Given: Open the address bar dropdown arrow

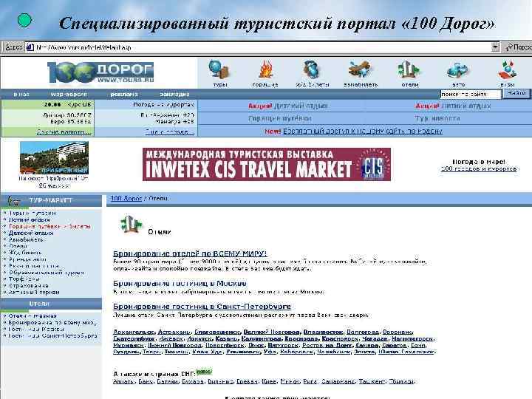Looking at the screenshot, I should (x=495, y=47).
